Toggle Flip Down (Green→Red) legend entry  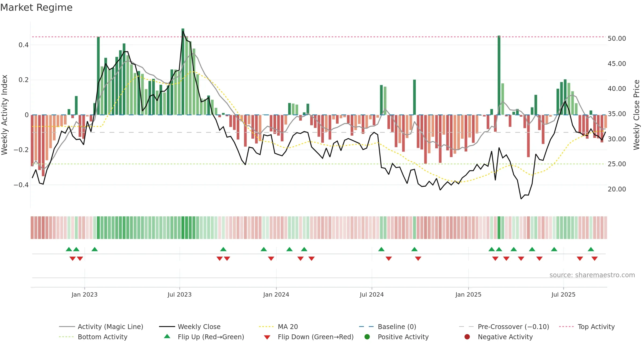[x=309, y=337]
